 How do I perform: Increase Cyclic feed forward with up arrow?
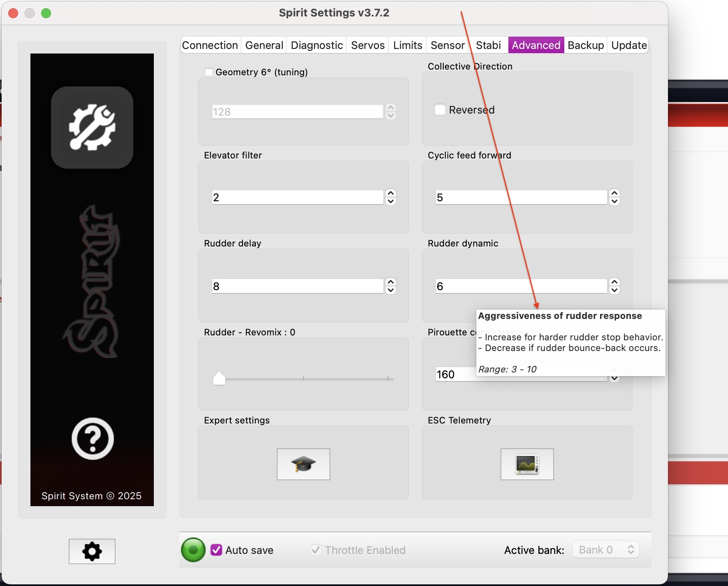[x=614, y=193]
